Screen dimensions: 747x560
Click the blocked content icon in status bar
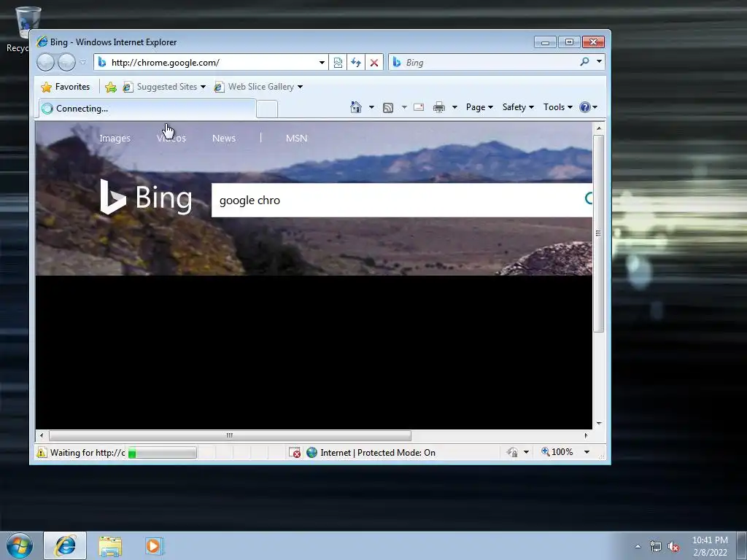(x=295, y=452)
